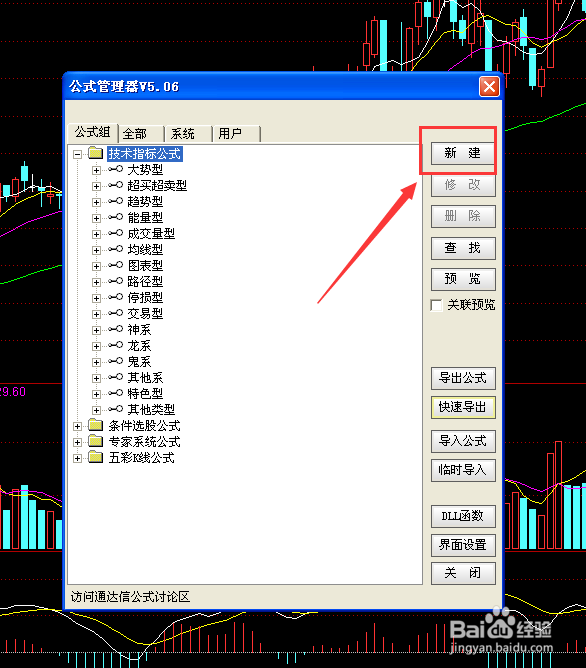
Task: Click the 导入公式 button
Action: [463, 441]
